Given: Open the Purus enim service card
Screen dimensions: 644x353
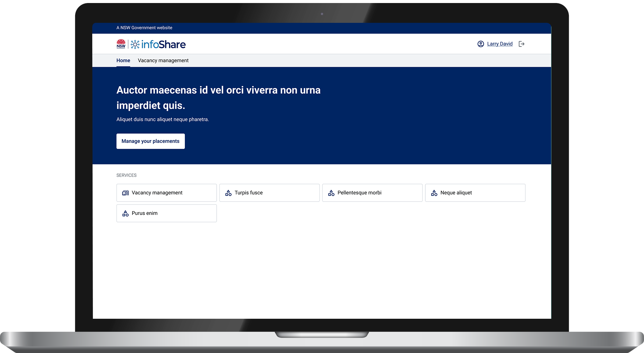Looking at the screenshot, I should point(166,213).
